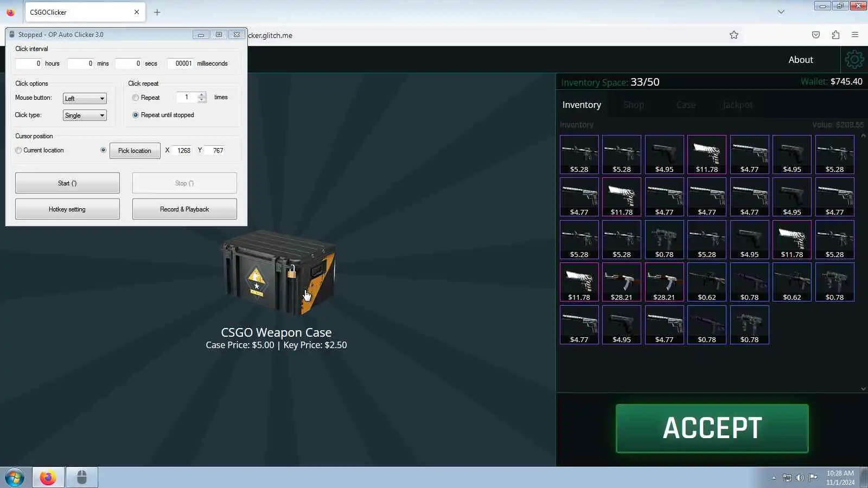The height and width of the screenshot is (488, 868).
Task: Open the Click type dropdown
Action: point(85,115)
